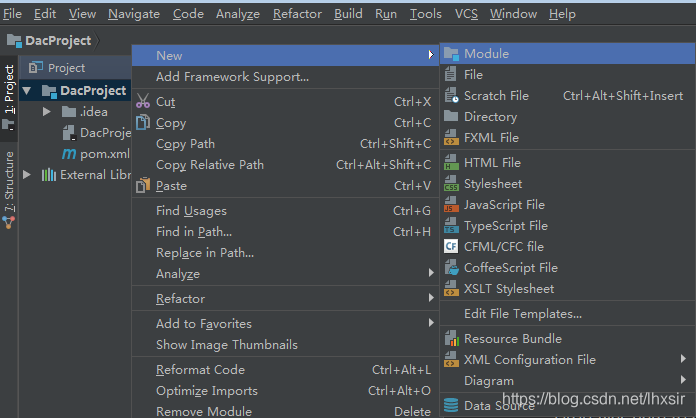
Task: Choose Copy Path from context menu
Action: pyautogui.click(x=285, y=144)
